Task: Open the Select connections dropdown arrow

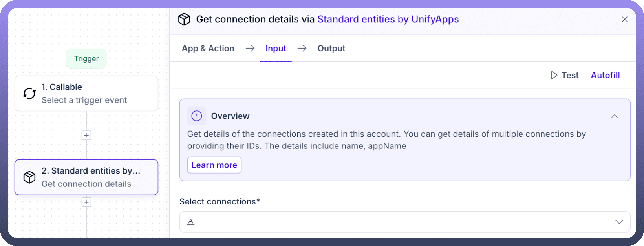Action: coord(619,222)
